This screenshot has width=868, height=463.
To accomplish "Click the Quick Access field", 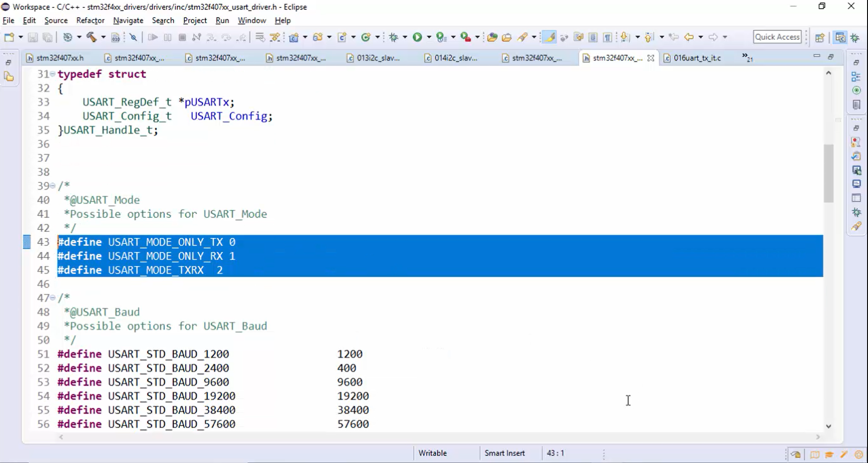I will 777,37.
